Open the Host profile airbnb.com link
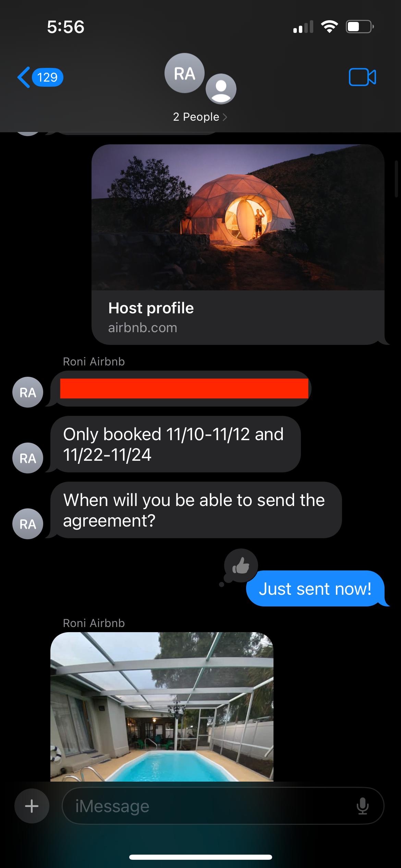 coord(238,317)
